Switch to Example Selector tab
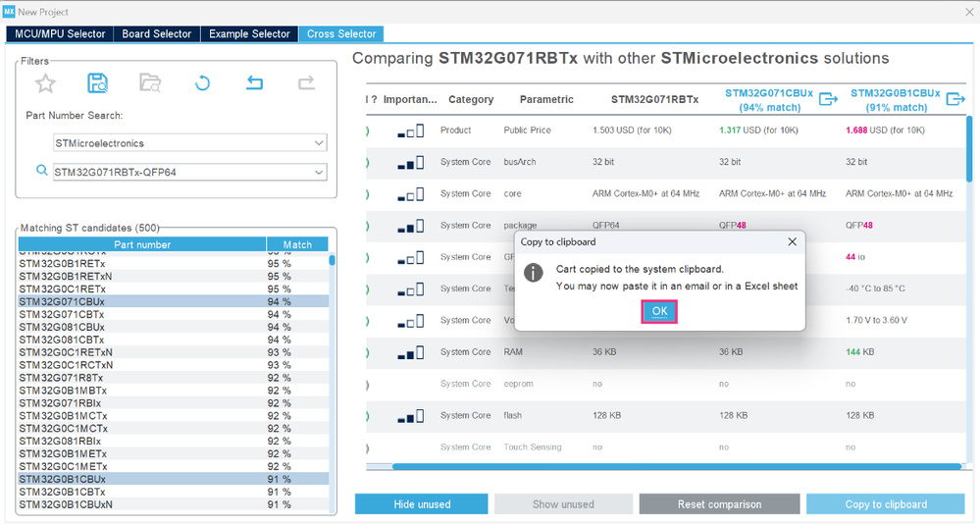This screenshot has height=525, width=980. click(249, 33)
